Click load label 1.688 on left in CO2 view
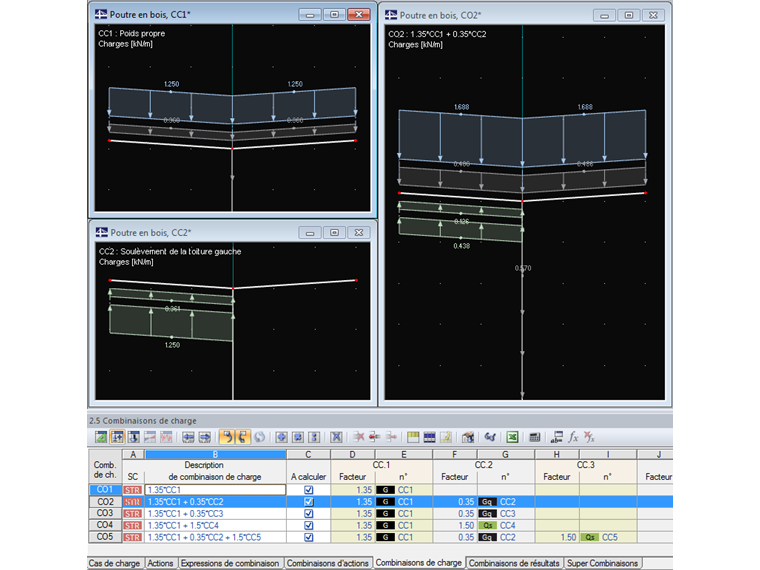 461,107
